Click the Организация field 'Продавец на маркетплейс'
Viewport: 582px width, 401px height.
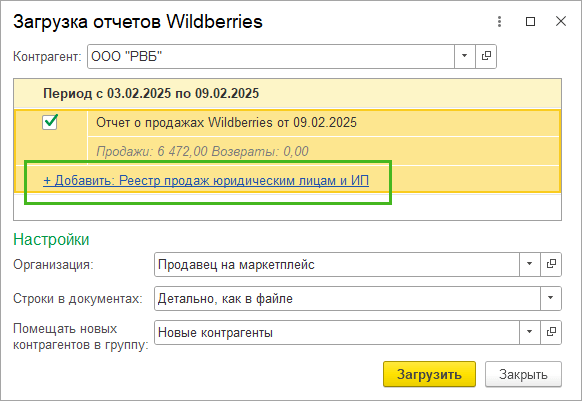tap(337, 265)
